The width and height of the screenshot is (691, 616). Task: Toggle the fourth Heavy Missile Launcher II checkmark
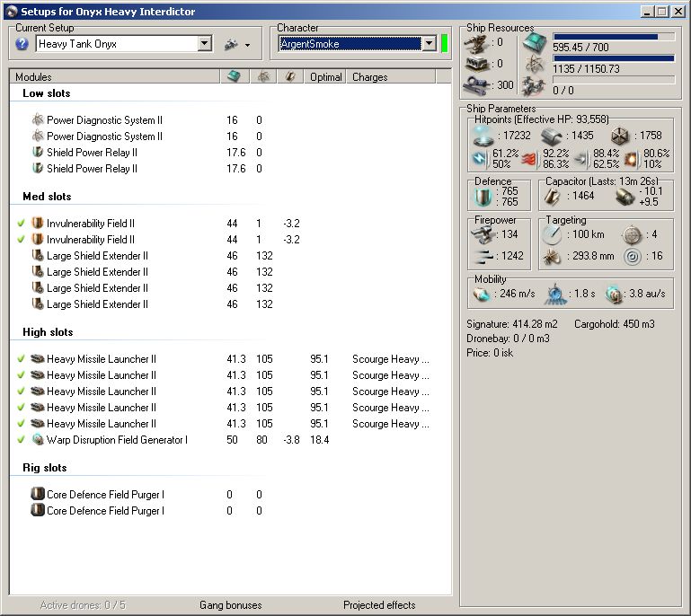(21, 408)
